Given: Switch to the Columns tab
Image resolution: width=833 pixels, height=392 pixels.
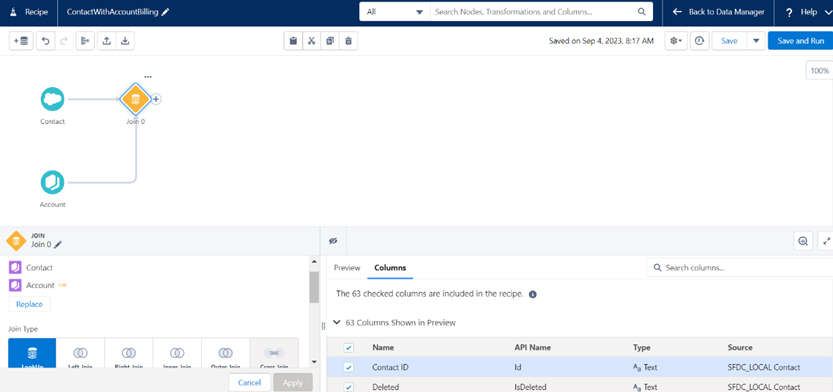Looking at the screenshot, I should [390, 268].
